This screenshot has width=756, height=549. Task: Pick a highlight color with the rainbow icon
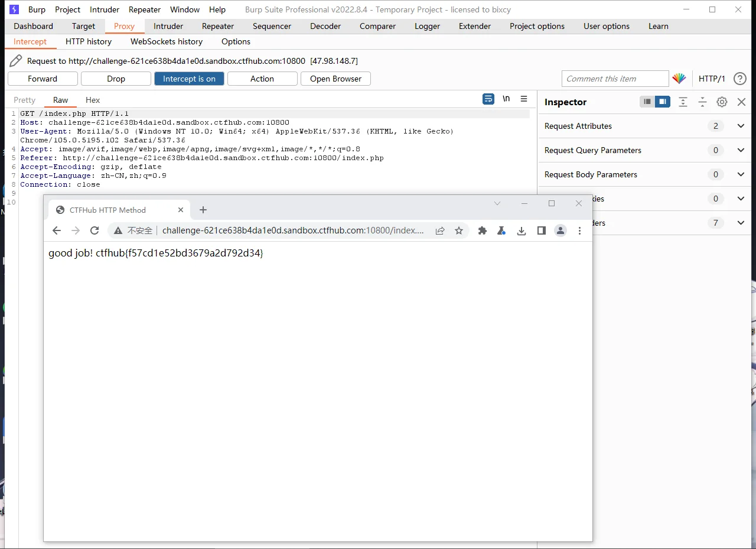[679, 79]
